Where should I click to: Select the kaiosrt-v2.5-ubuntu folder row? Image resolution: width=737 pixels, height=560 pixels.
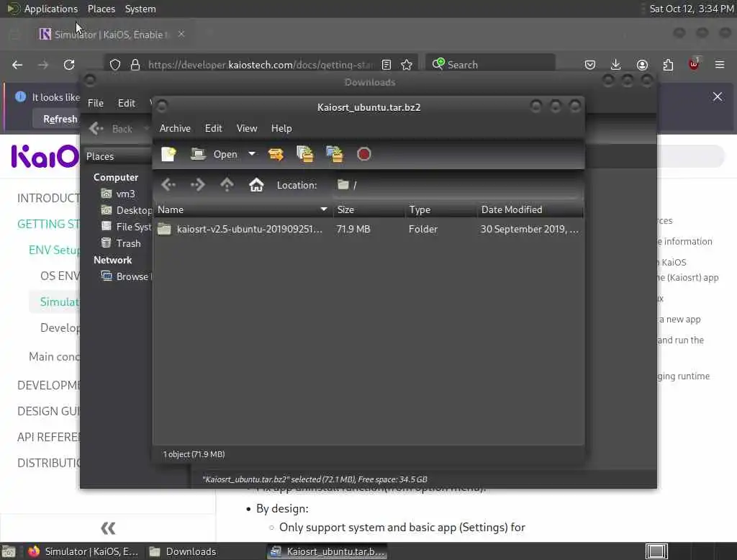click(368, 229)
